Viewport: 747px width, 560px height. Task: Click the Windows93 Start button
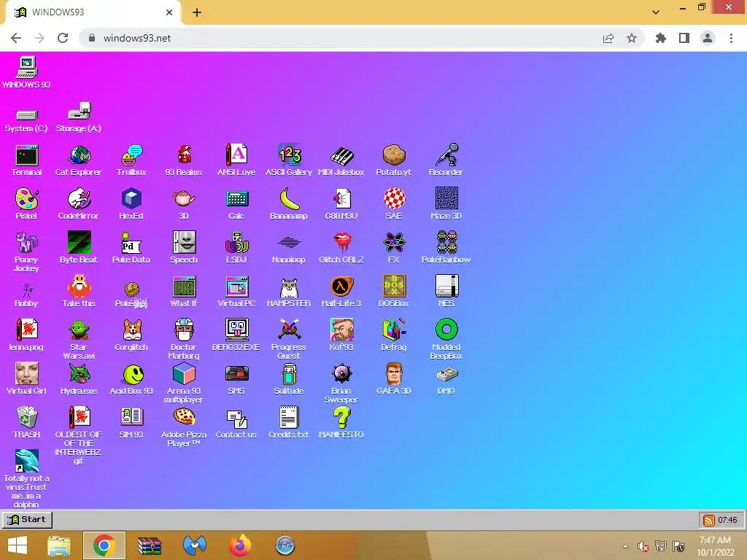27,519
